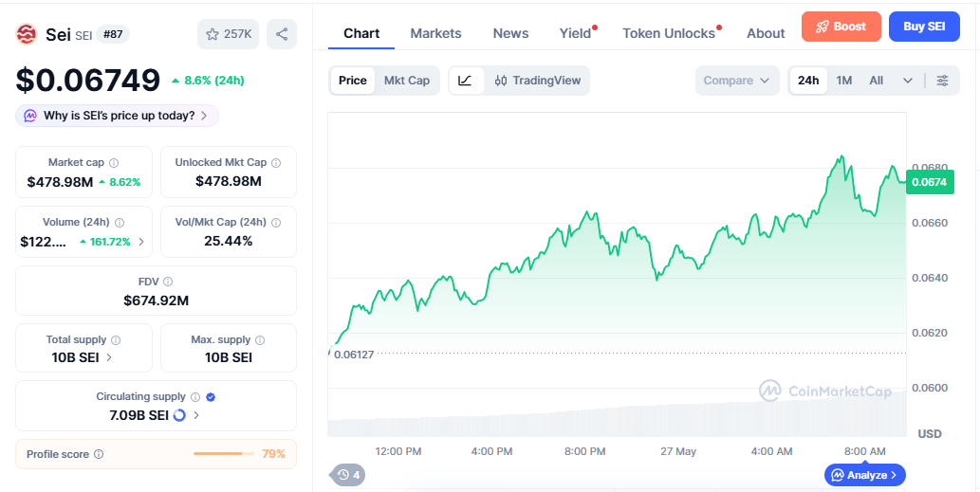Click the 10B SEI Max. supply value
The width and height of the screenshot is (980, 492).
coord(229,357)
